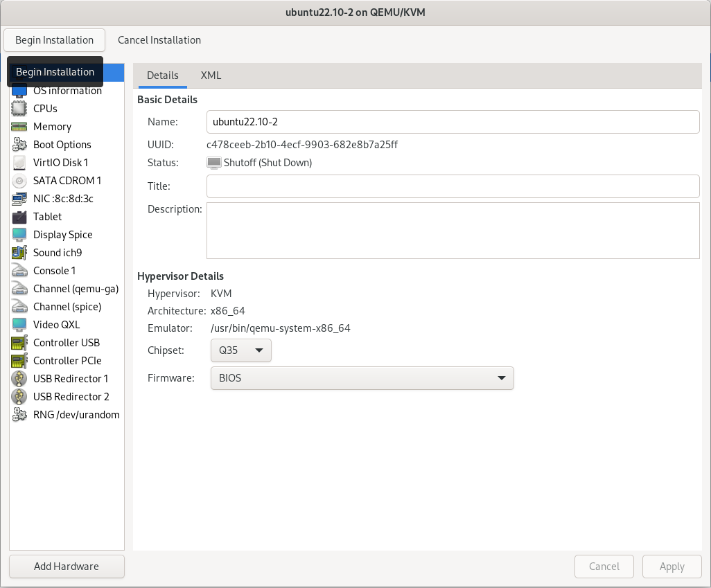The width and height of the screenshot is (711, 588).
Task: Click the Name field with ubuntu22.10-2
Action: pos(453,122)
